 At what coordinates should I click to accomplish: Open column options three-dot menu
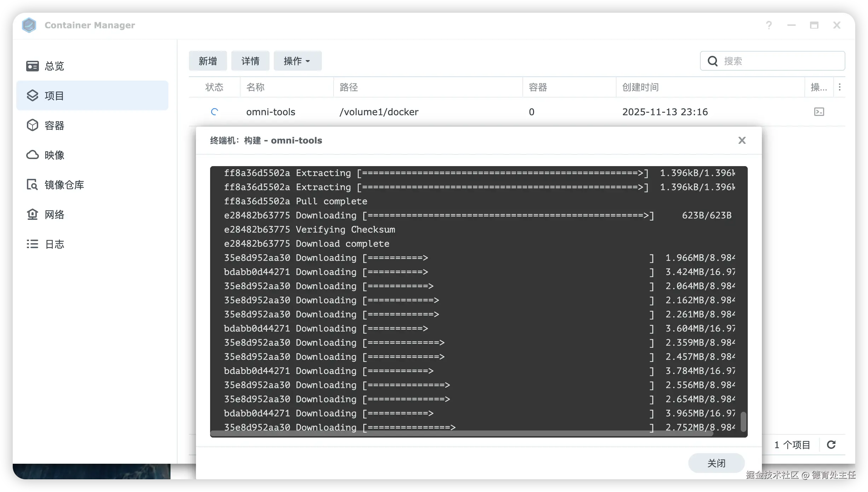coord(839,87)
